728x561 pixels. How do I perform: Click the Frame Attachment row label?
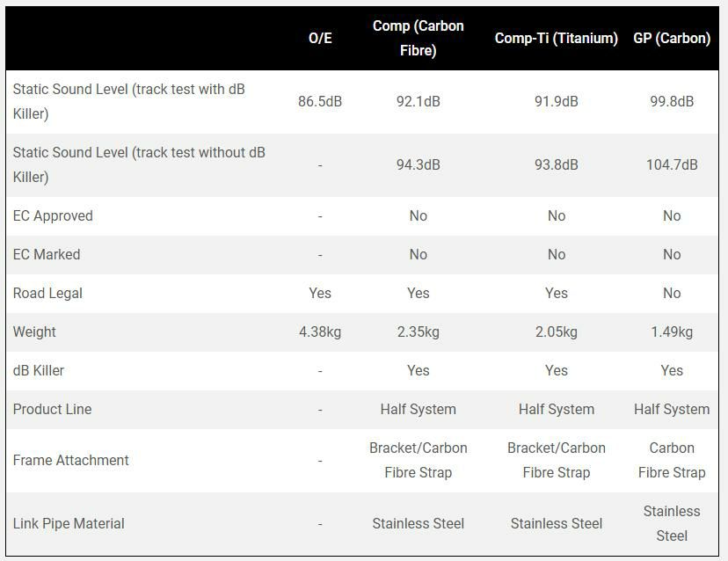(70, 461)
